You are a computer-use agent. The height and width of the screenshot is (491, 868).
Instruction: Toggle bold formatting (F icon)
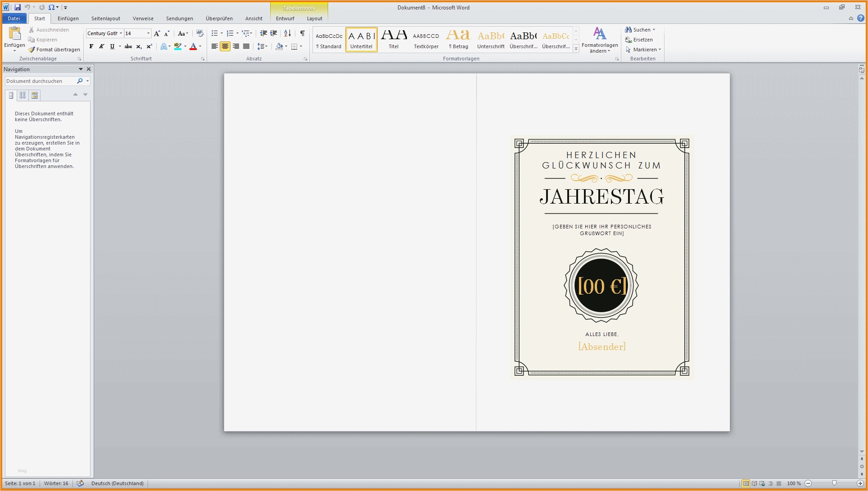tap(91, 46)
